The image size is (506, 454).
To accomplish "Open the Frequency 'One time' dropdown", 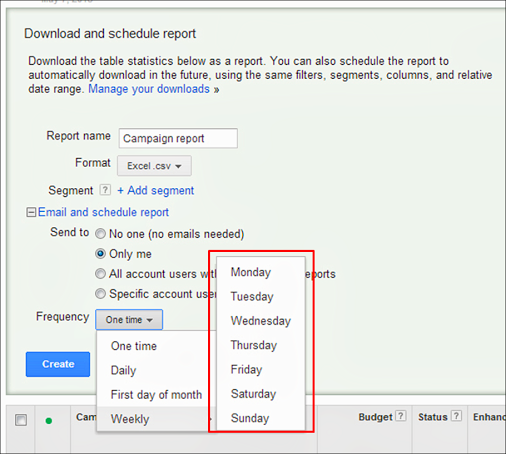I will pos(129,320).
